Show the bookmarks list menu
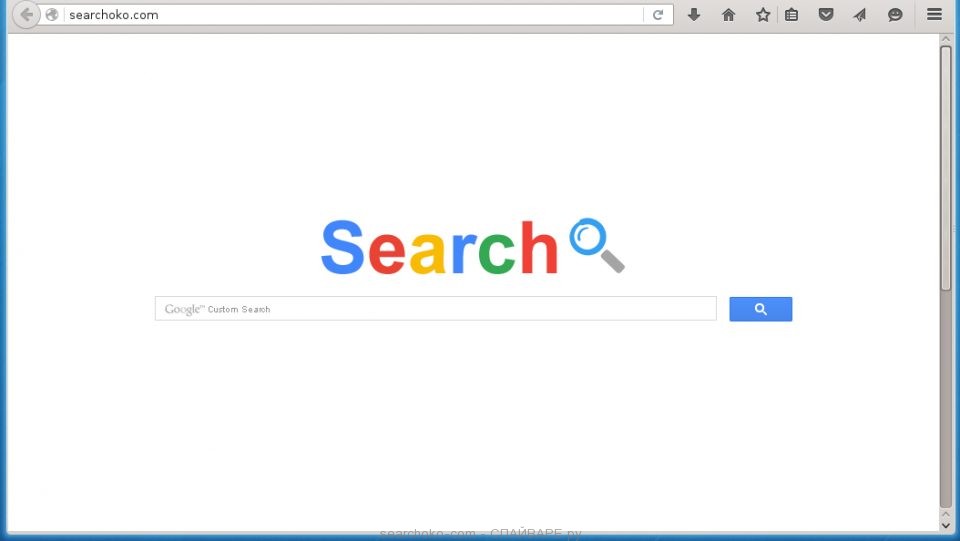This screenshot has height=541, width=960. 792,15
